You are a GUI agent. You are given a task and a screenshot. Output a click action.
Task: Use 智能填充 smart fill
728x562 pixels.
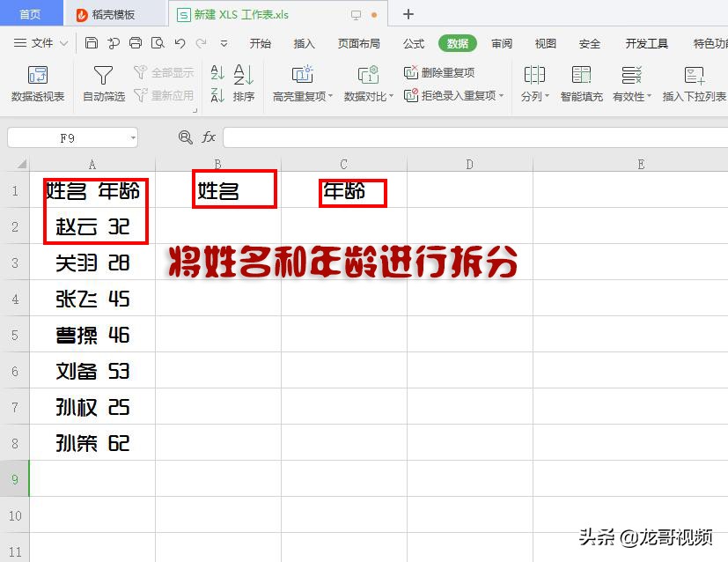[x=581, y=84]
